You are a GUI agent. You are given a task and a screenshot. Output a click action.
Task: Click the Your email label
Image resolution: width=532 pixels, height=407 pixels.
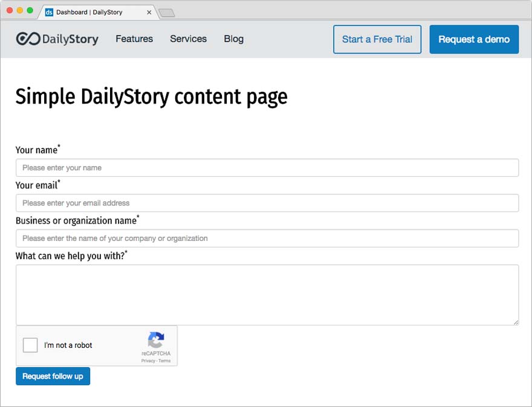tap(37, 185)
